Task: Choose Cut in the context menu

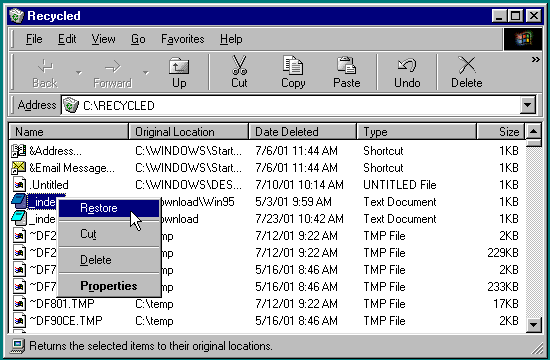Action: [109, 234]
